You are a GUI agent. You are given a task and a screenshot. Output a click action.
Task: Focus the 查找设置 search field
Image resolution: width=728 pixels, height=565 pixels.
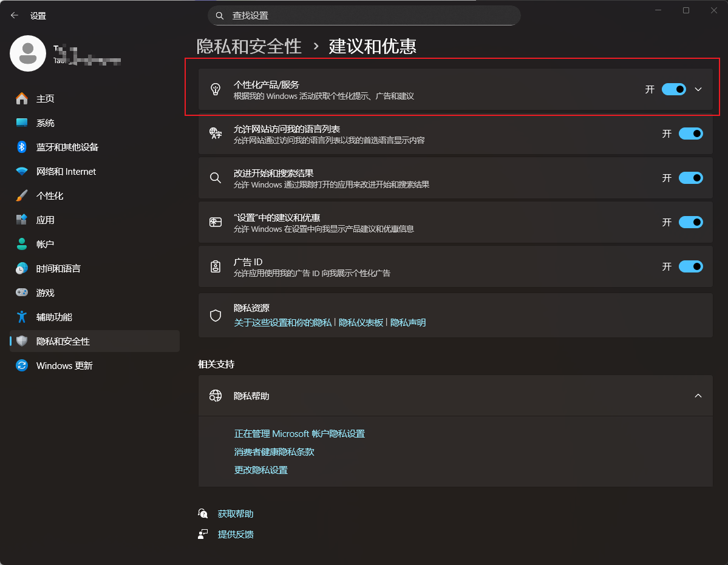[x=364, y=15]
